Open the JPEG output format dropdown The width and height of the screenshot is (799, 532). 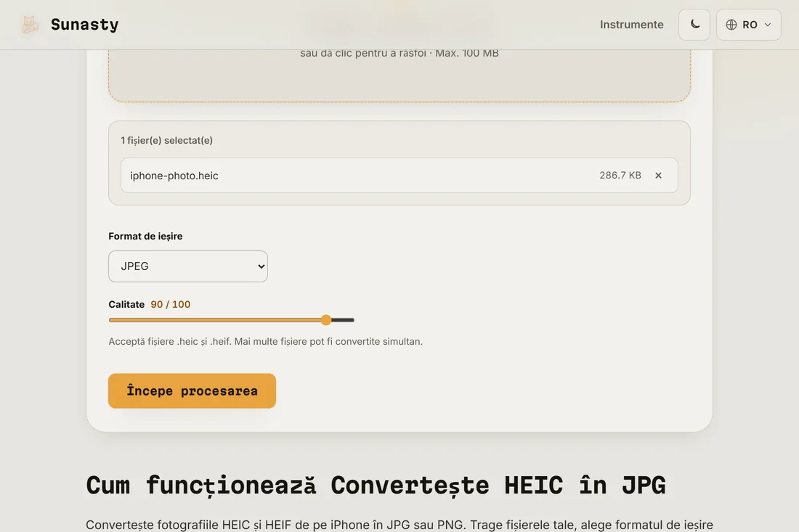[x=188, y=266]
